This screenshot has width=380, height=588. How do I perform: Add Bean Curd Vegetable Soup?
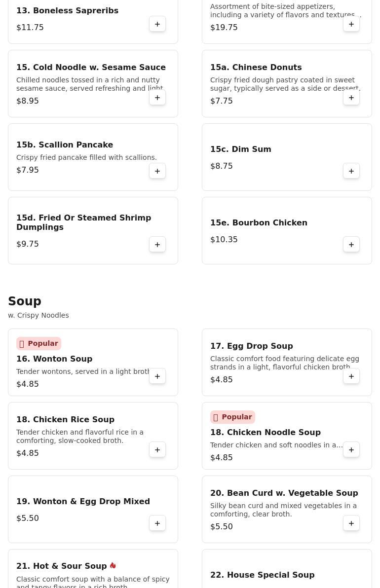351,523
